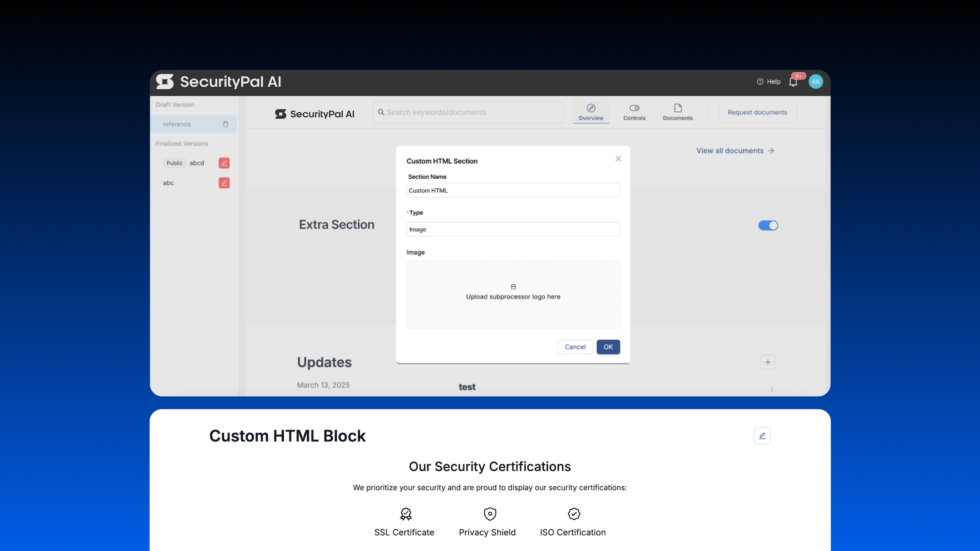
Task: Select the reference draft version
Action: pos(194,124)
